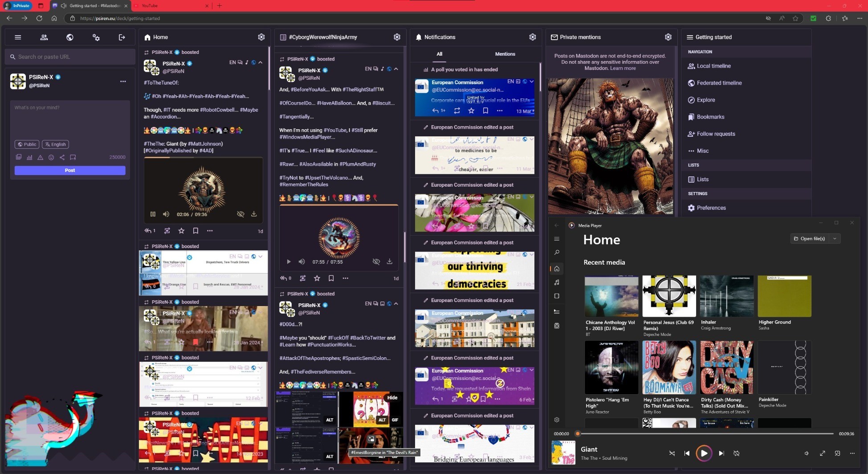The width and height of the screenshot is (868, 474).
Task: Open Play queue icon in Media Player sidebar
Action: (x=557, y=311)
